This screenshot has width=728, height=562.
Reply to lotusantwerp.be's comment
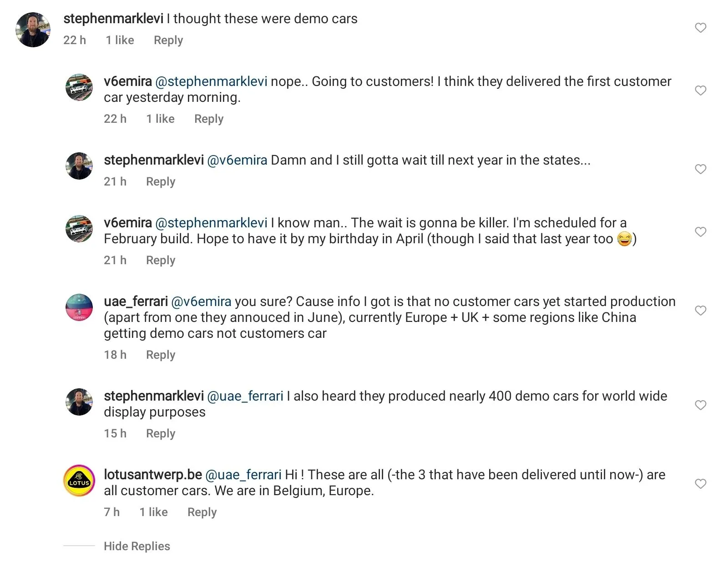coord(202,512)
